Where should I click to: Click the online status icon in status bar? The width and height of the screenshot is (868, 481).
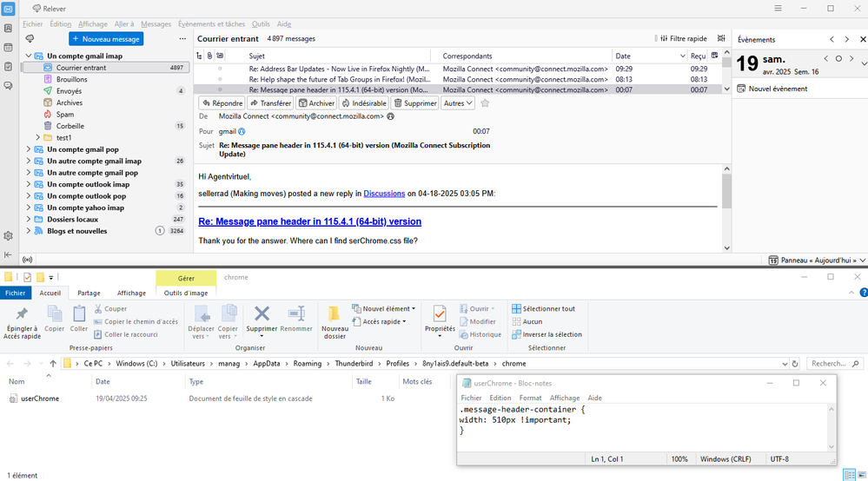(x=27, y=260)
